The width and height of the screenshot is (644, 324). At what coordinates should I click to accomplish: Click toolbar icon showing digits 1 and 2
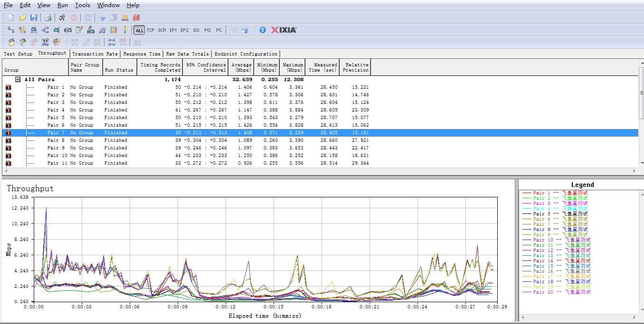pos(125,30)
